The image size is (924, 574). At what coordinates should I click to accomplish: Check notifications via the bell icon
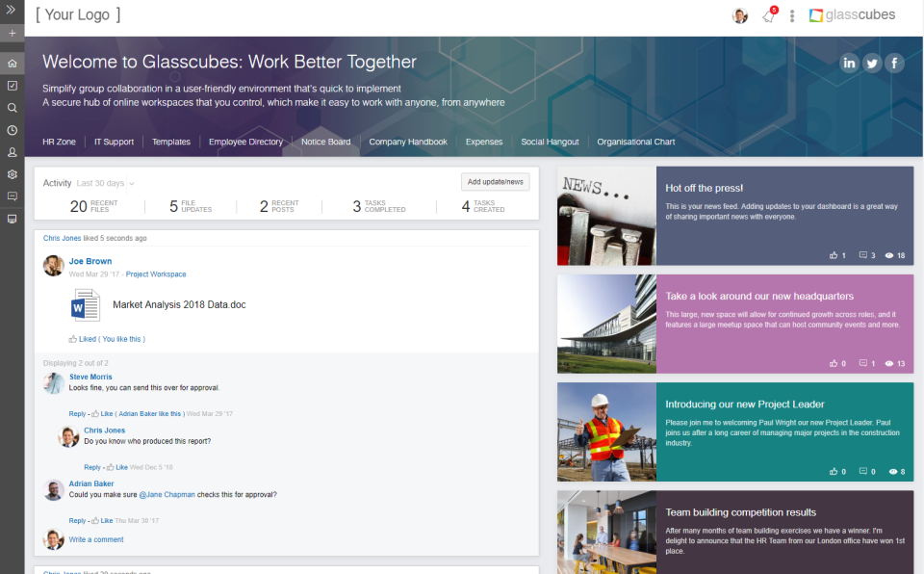click(767, 14)
